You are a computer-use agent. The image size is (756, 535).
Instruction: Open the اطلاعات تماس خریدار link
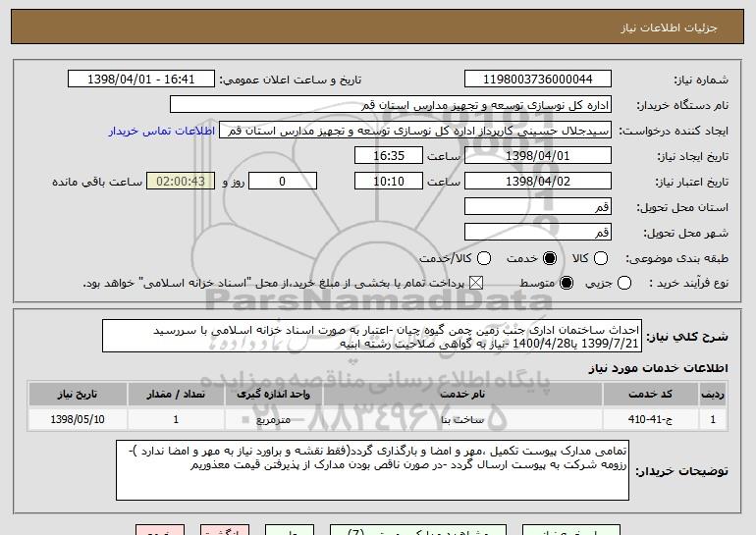pyautogui.click(x=162, y=131)
